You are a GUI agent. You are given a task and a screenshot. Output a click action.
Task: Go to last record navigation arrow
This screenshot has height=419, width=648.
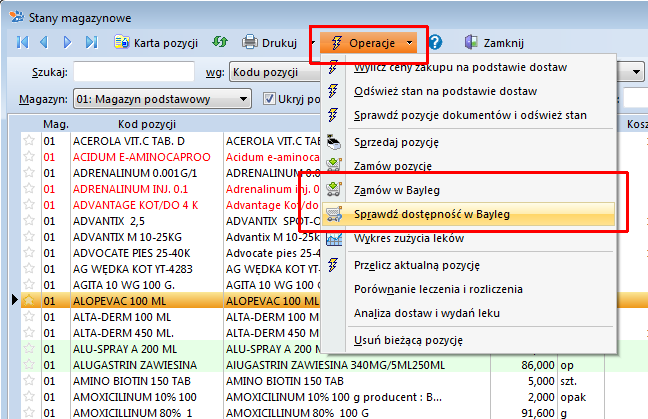91,42
